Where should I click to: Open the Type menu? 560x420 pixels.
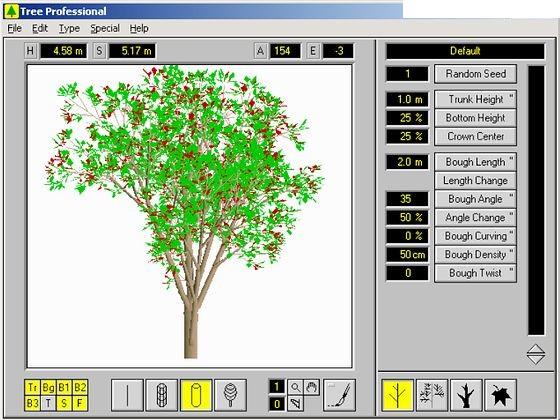point(69,28)
